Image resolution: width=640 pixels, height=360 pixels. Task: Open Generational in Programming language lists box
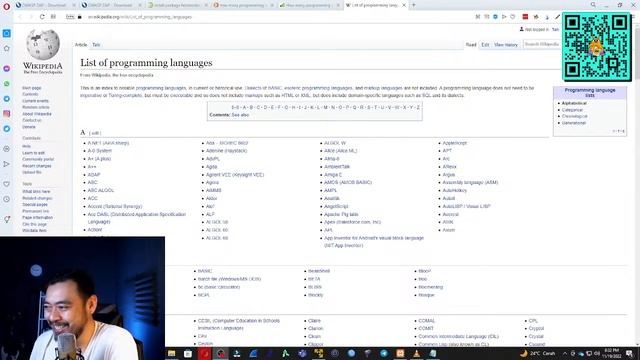(x=573, y=123)
